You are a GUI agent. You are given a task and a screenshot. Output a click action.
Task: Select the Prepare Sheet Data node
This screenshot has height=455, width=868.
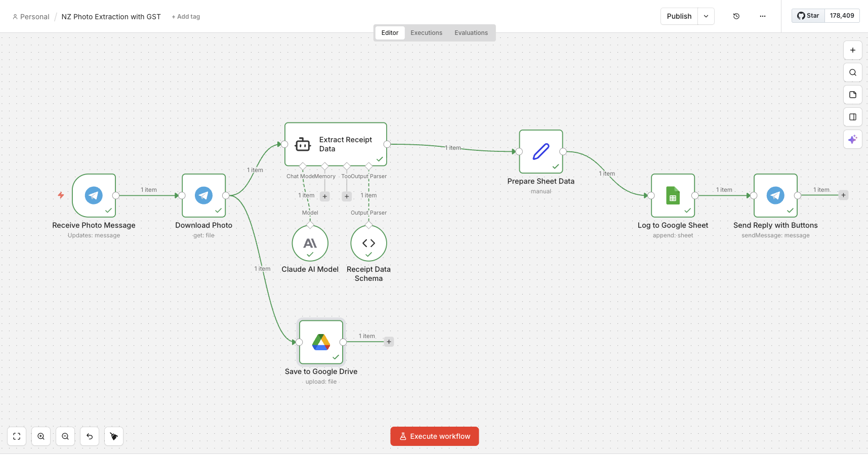point(541,151)
